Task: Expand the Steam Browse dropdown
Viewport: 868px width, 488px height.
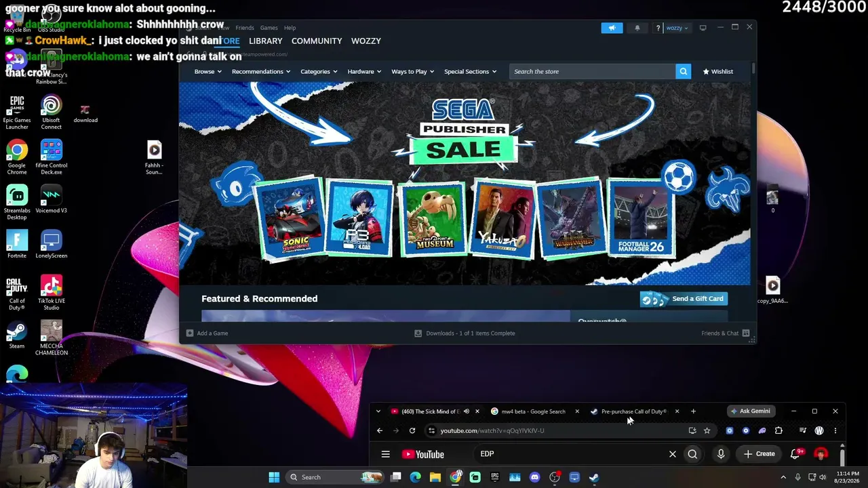Action: (208, 71)
